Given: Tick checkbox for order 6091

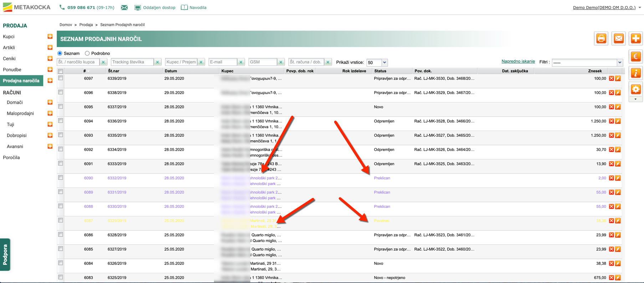Looking at the screenshot, I should [61, 163].
